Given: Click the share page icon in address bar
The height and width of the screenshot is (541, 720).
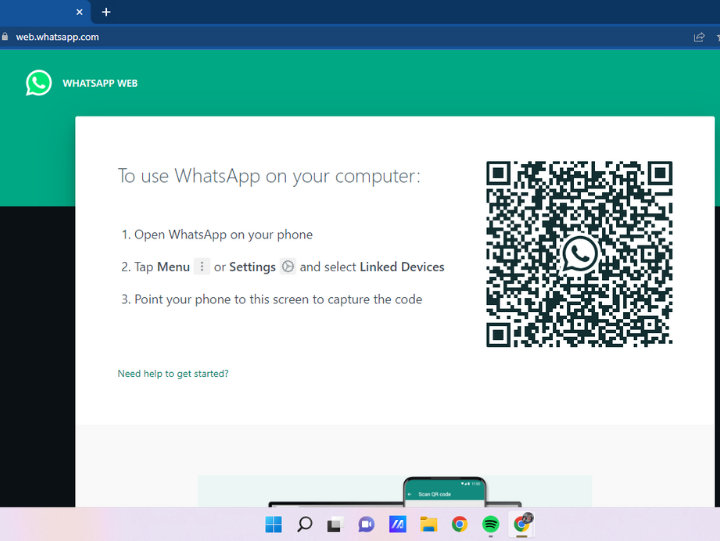Looking at the screenshot, I should (x=699, y=37).
